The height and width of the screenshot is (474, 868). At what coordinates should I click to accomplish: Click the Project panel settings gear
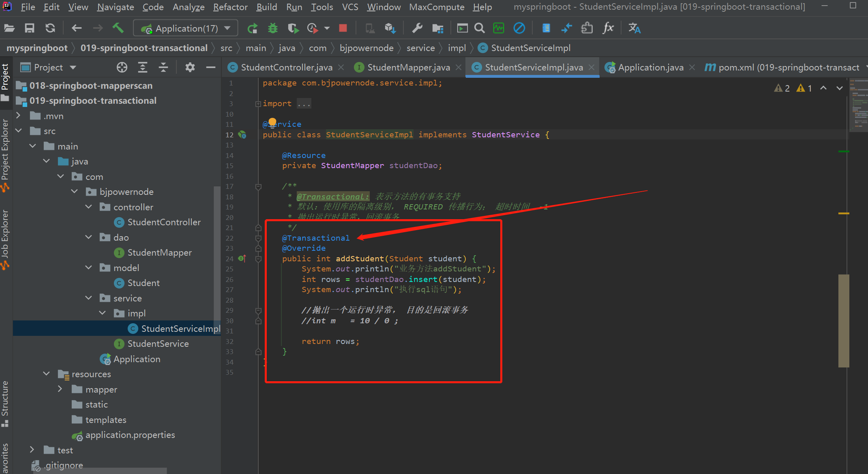(x=190, y=67)
